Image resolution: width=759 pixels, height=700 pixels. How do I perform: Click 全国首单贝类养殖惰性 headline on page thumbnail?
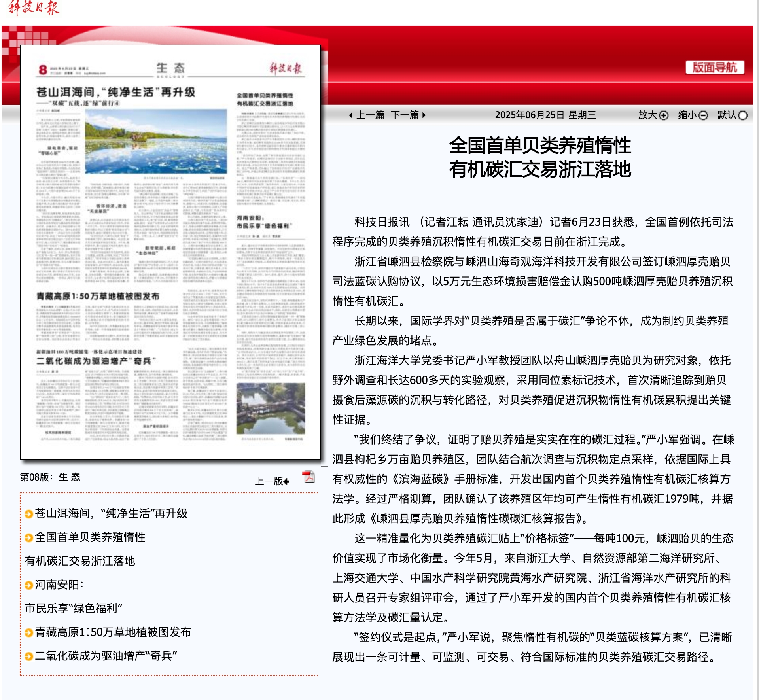(265, 99)
